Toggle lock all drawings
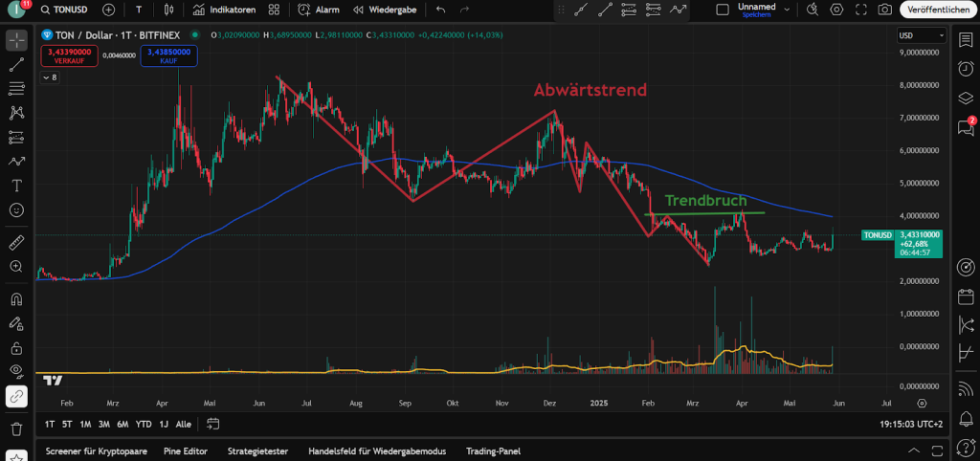 tap(17, 347)
